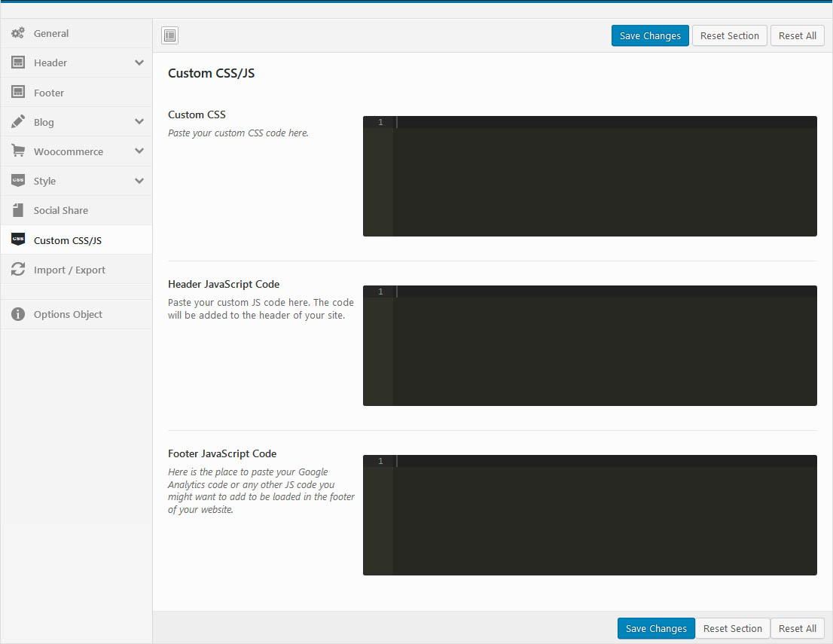Focus the Custom CSS code editor

(590, 176)
